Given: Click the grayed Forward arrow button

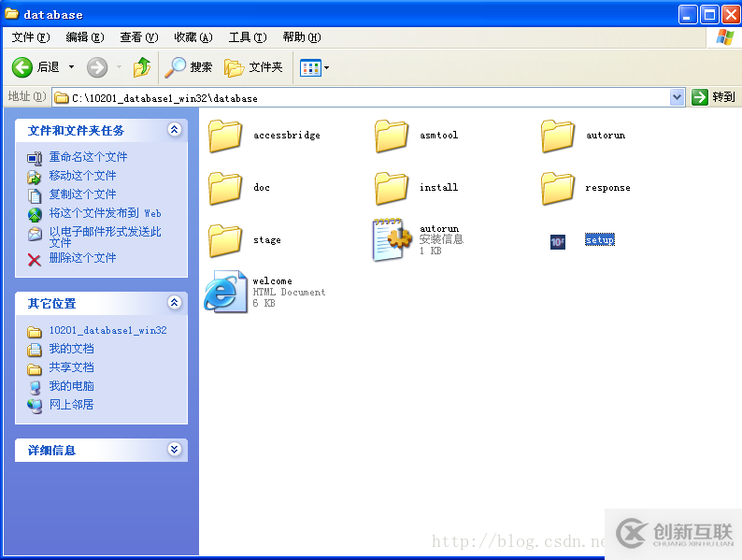Looking at the screenshot, I should click(x=97, y=67).
